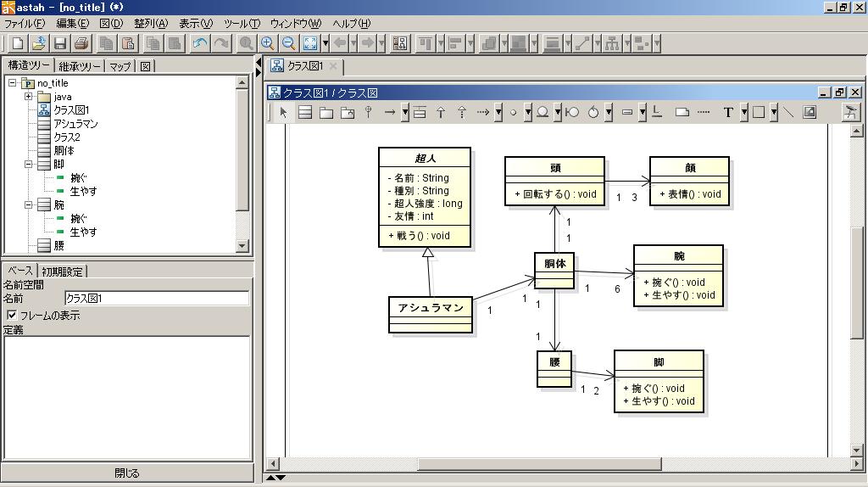Click the Zoom In magnifier icon

pos(268,43)
